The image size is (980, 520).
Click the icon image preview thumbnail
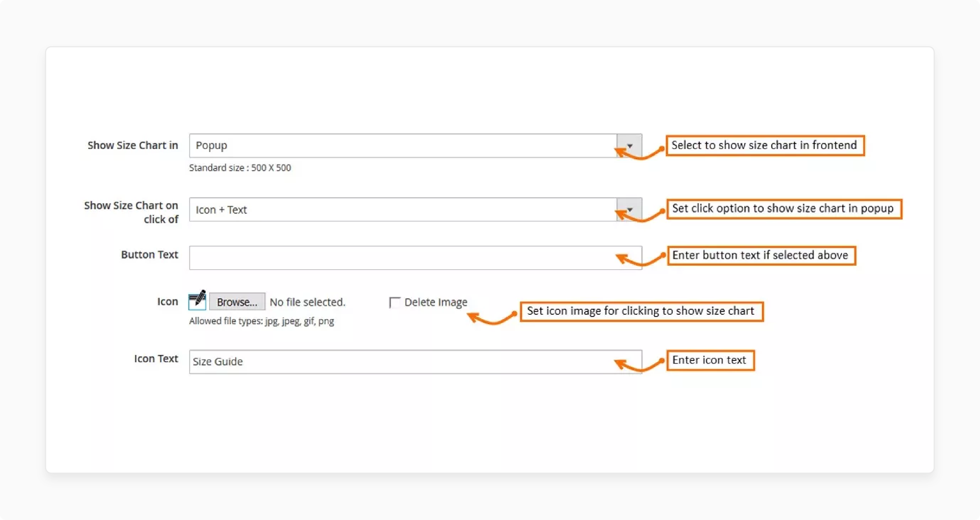(x=197, y=300)
